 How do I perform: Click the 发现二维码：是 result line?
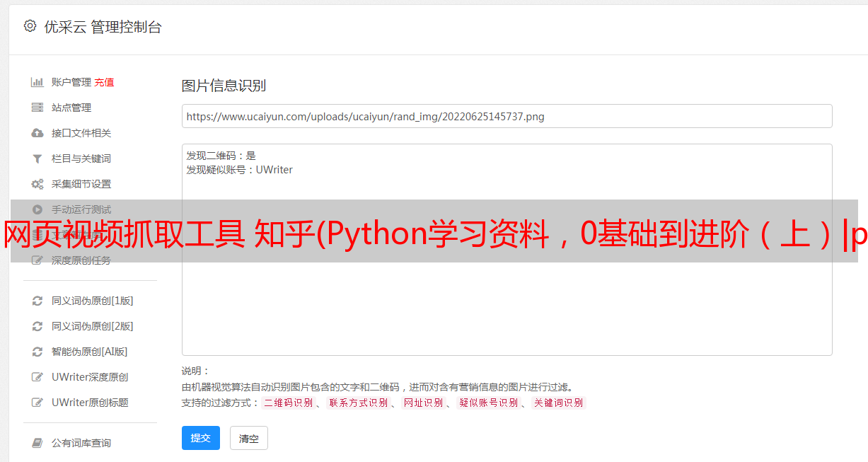[221, 156]
